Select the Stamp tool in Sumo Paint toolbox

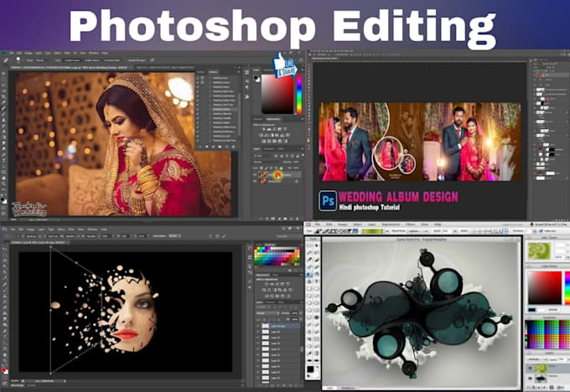click(x=309, y=281)
